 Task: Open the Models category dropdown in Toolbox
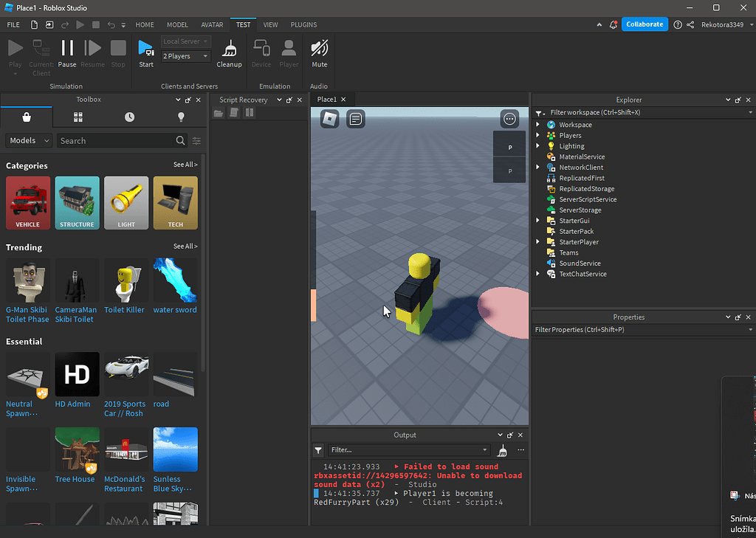(28, 139)
